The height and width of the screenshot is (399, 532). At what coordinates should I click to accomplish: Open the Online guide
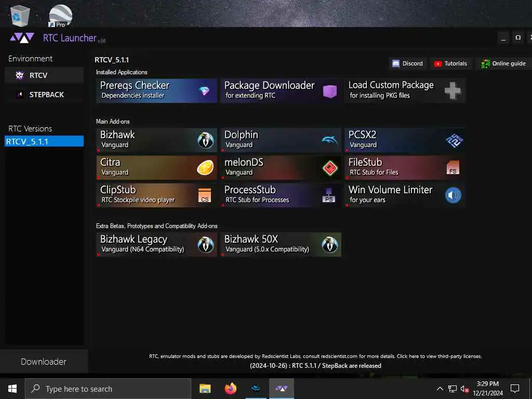pos(504,63)
